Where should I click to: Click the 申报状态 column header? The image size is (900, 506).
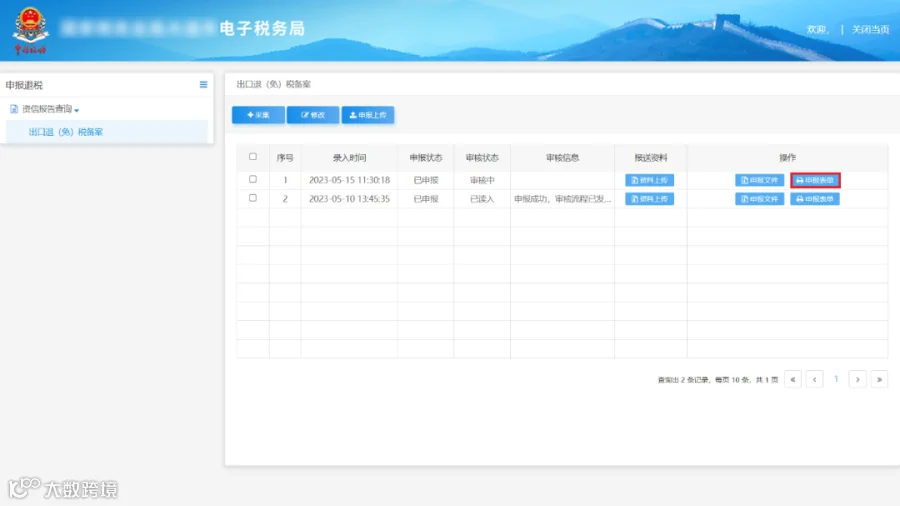tap(425, 158)
